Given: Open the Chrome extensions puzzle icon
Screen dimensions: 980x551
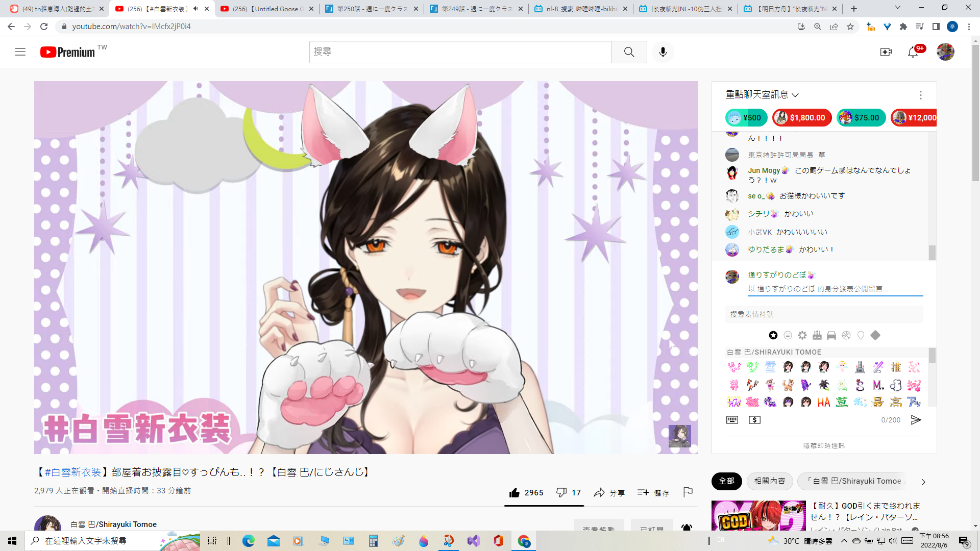Looking at the screenshot, I should (x=903, y=27).
